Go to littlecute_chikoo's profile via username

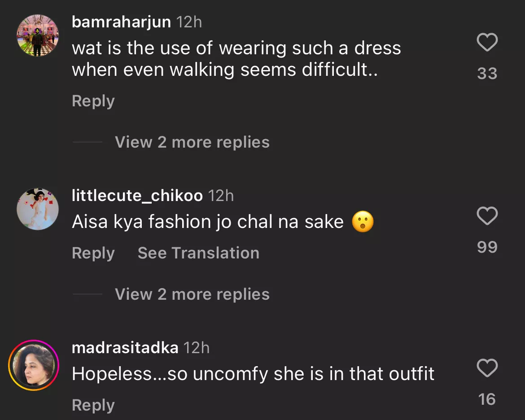(x=137, y=196)
